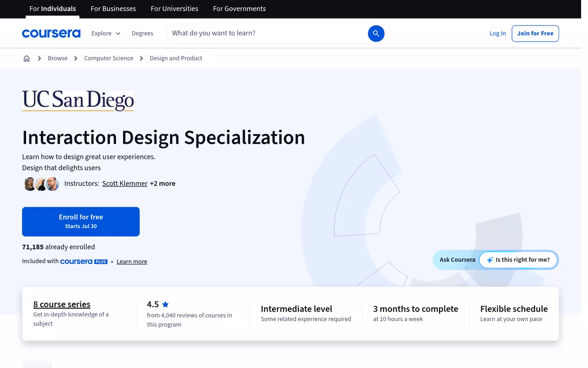Click the Interaction Design Specialization title
Image resolution: width=588 pixels, height=368 pixels.
tap(164, 137)
